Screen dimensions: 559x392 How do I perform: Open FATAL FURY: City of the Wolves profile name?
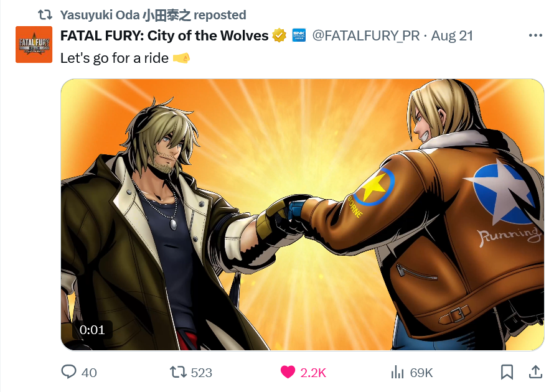point(164,35)
